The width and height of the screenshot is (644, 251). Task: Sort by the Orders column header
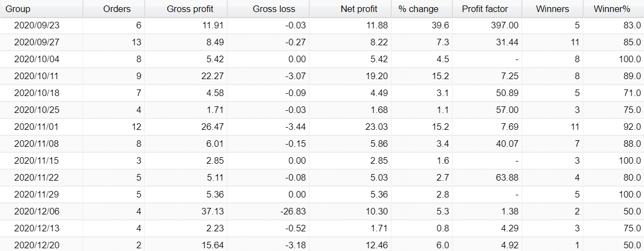[114, 9]
